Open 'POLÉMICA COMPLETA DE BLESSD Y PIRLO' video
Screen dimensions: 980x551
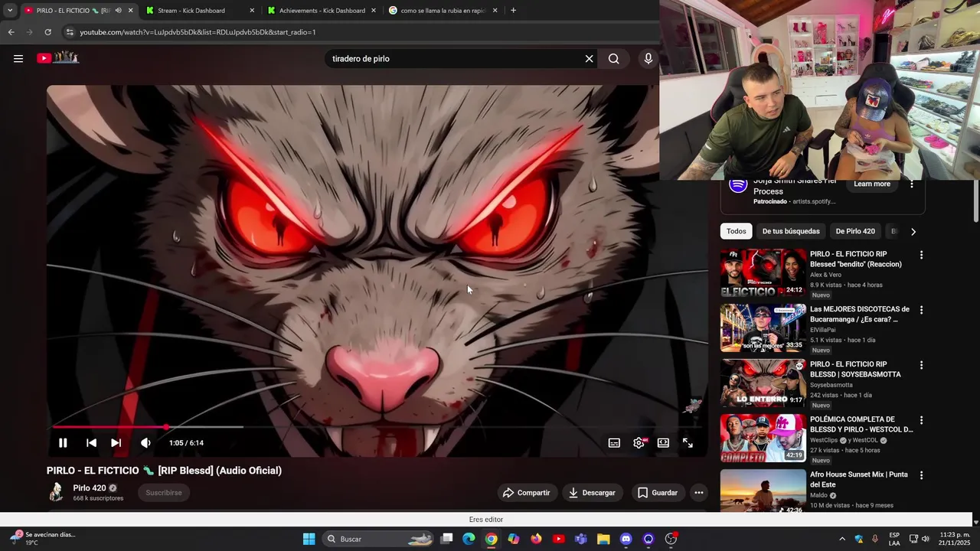pyautogui.click(x=861, y=425)
